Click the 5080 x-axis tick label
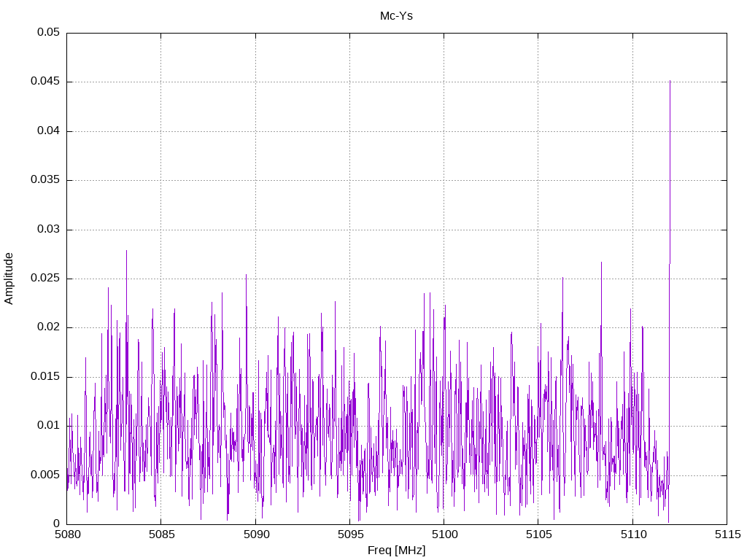The width and height of the screenshot is (747, 560). coord(66,534)
